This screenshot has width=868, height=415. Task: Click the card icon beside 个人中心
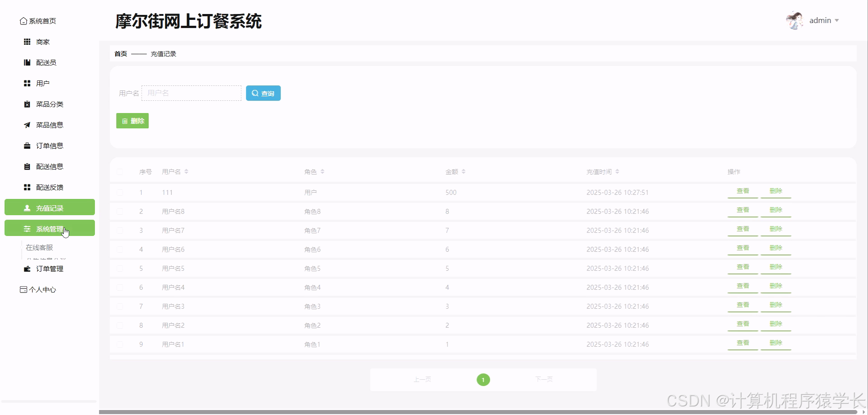coord(24,290)
